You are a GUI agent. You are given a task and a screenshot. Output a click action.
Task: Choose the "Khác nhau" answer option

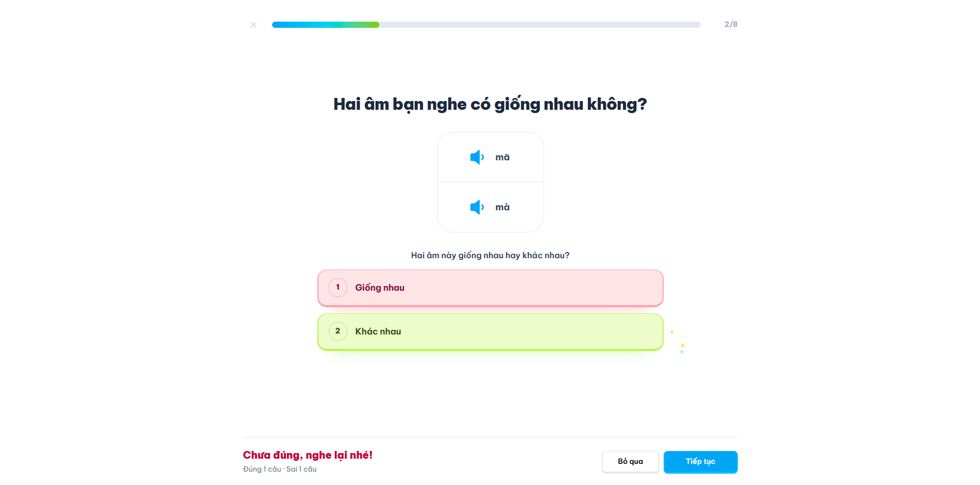coord(489,331)
